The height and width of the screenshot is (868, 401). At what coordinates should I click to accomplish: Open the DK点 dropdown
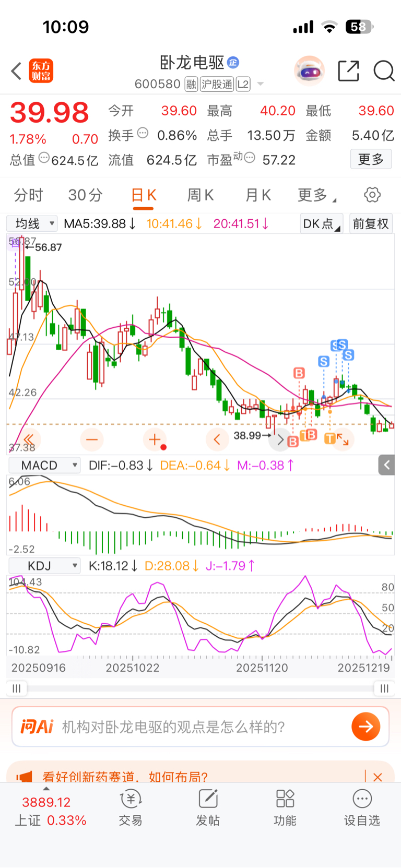click(x=321, y=224)
